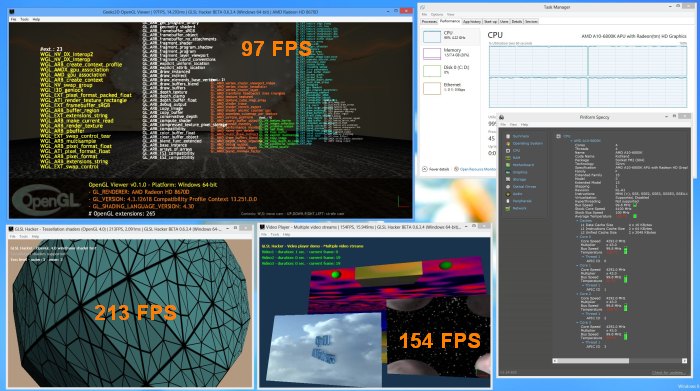Click the Fewer details arrow icon
The image size is (700, 391).
pyautogui.click(x=425, y=169)
